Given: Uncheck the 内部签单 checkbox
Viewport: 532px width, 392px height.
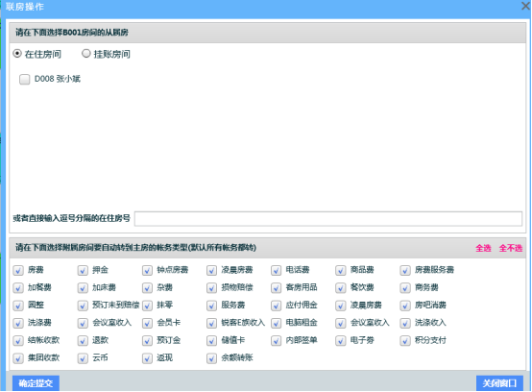Looking at the screenshot, I should click(276, 340).
